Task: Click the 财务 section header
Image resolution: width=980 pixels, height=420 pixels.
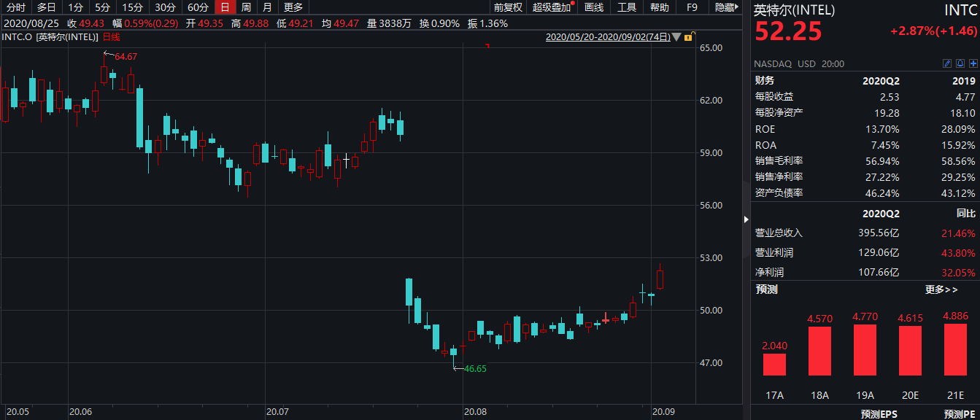Action: coord(765,80)
